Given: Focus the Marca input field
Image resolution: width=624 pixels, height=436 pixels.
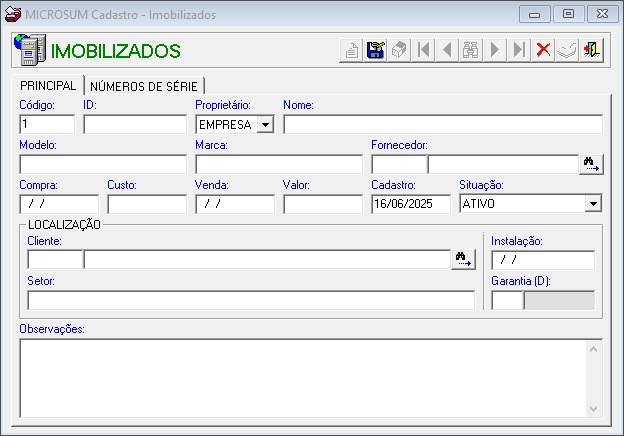Looking at the screenshot, I should click(279, 164).
